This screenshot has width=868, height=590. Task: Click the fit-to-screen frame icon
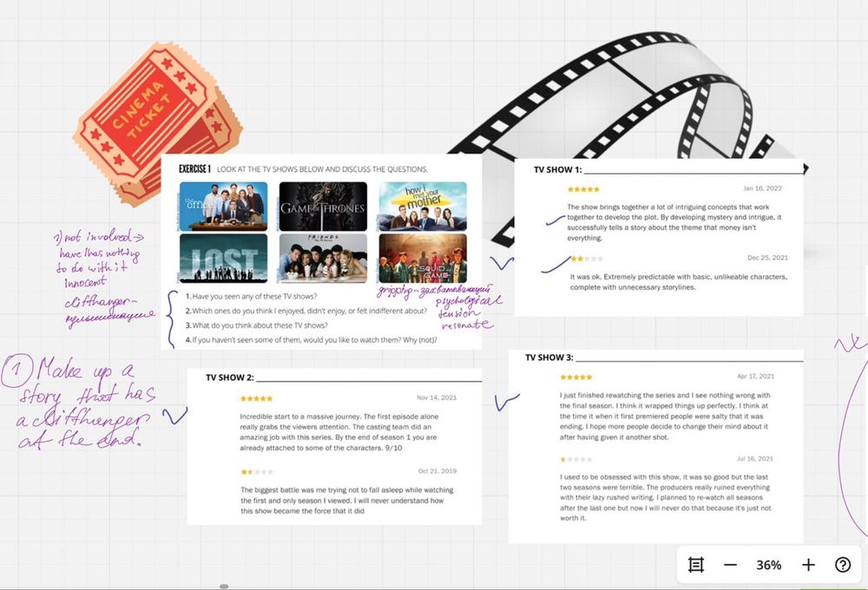[696, 565]
